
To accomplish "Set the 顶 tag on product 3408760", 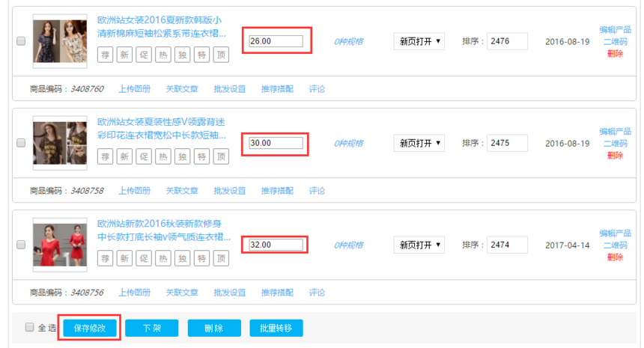I will pos(220,55).
